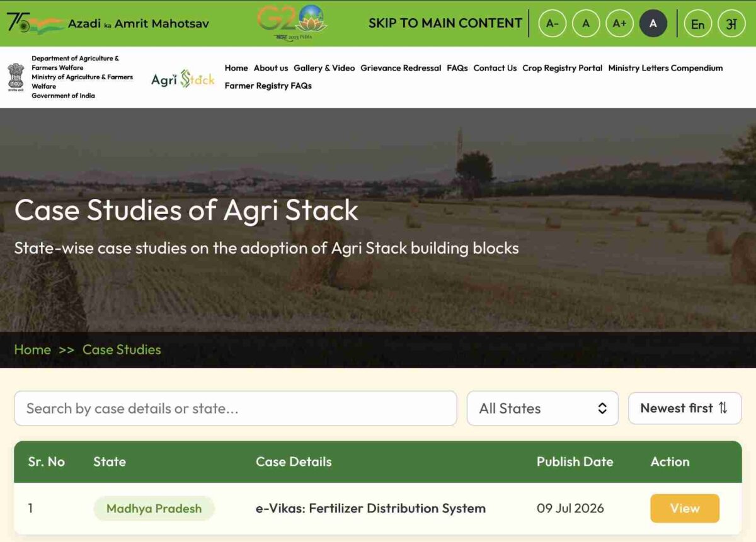The height and width of the screenshot is (542, 756).
Task: Focus the case details search field
Action: [236, 408]
